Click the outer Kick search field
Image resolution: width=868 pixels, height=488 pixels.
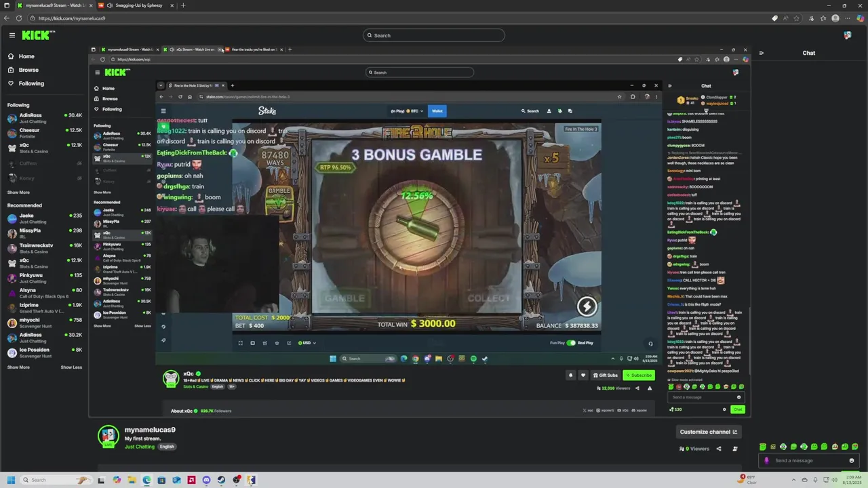coord(434,35)
